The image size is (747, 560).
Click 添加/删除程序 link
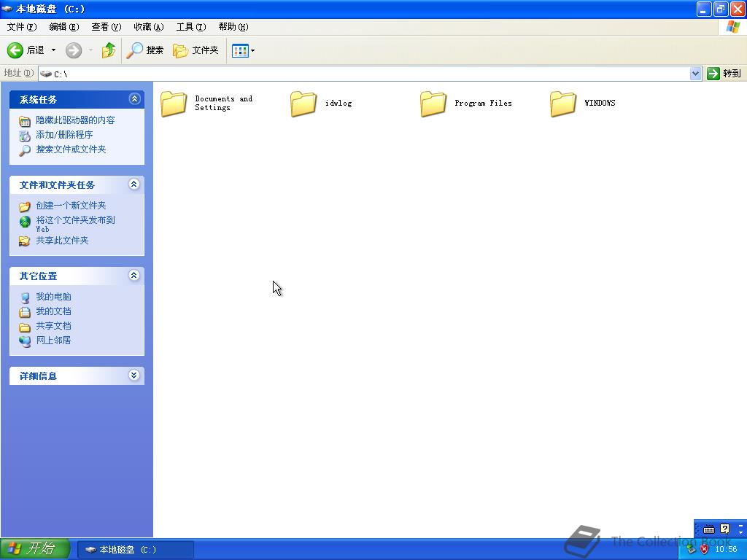[x=64, y=135]
